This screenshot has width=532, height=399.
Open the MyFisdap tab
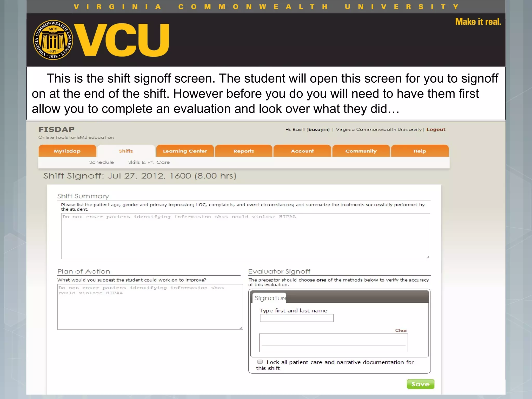[x=67, y=151]
